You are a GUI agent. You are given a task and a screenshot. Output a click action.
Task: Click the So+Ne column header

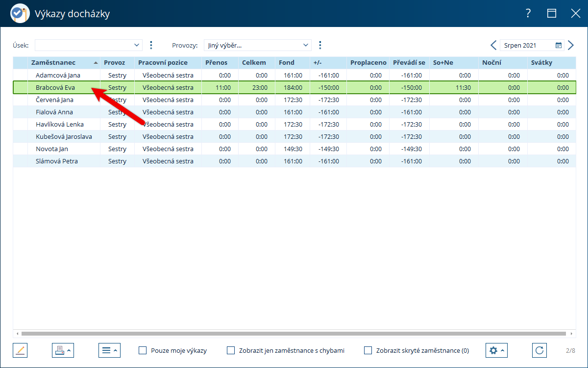tap(454, 63)
